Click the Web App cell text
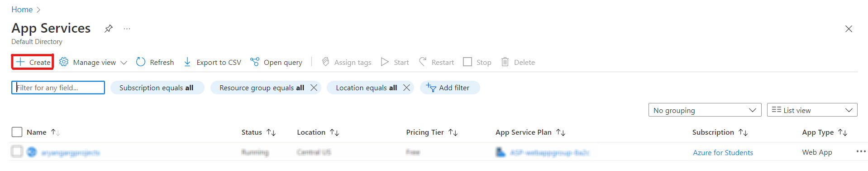The width and height of the screenshot is (868, 171). [x=817, y=152]
